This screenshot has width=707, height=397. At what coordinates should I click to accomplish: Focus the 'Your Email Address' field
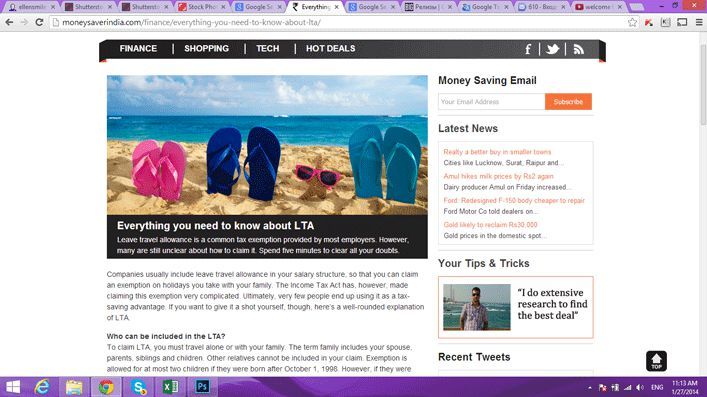[491, 102]
